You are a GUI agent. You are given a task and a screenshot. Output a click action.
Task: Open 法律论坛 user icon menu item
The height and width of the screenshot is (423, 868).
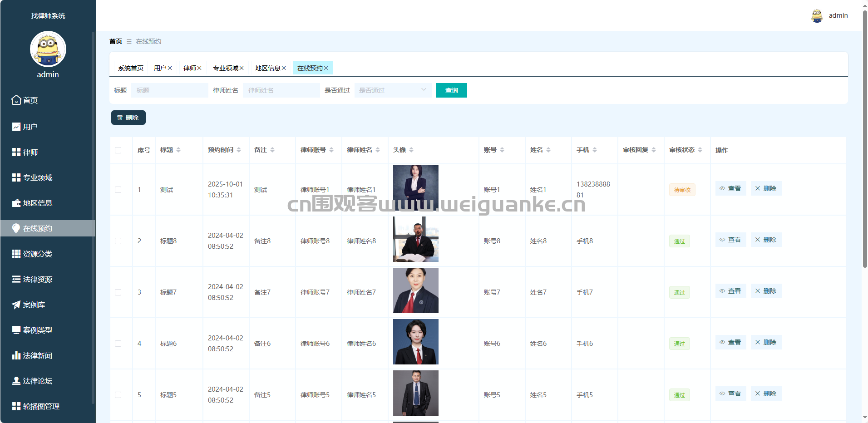[x=16, y=381]
